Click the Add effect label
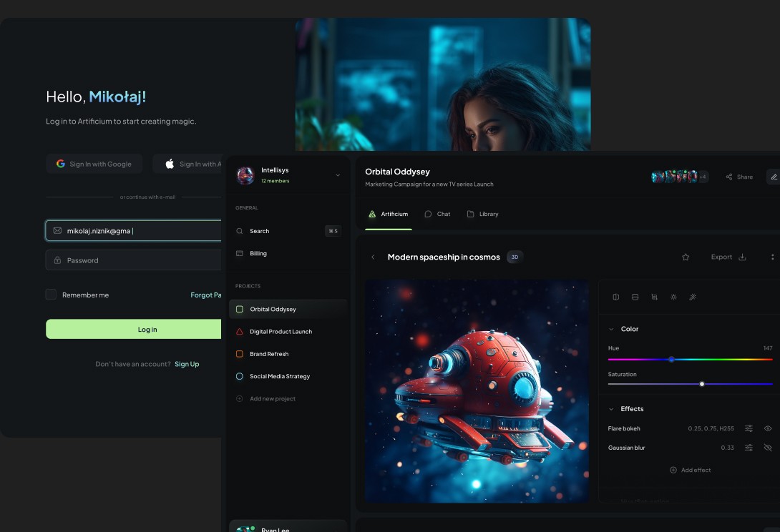 696,470
